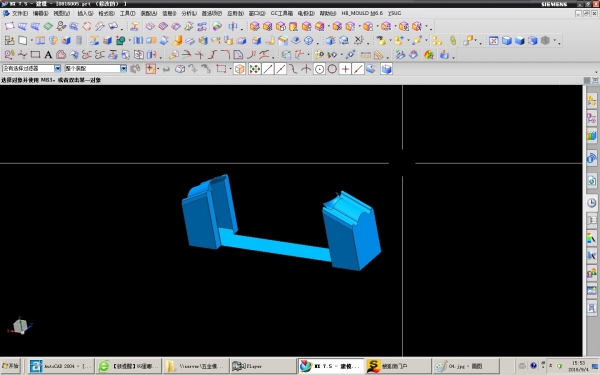The width and height of the screenshot is (600, 375).
Task: Switch to AutoCAD 2004 taskbar button
Action: pyautogui.click(x=61, y=366)
